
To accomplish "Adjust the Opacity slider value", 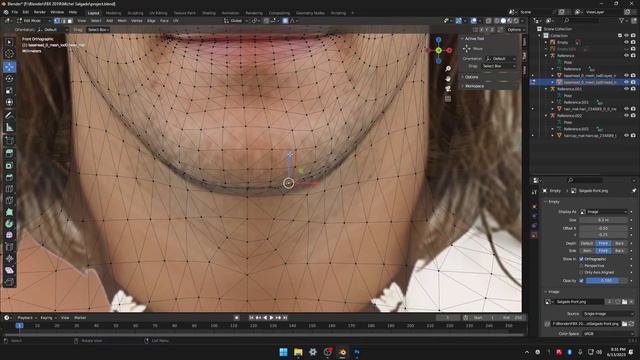I will [x=606, y=281].
